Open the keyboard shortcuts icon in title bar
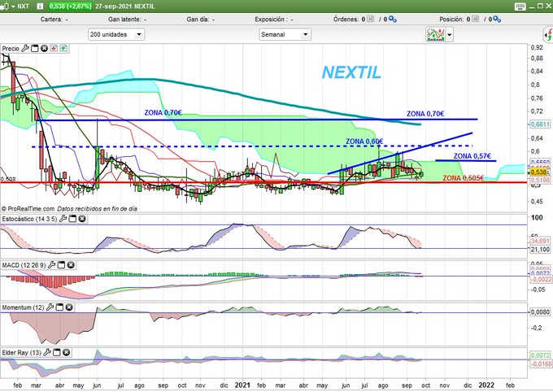 (x=520, y=7)
